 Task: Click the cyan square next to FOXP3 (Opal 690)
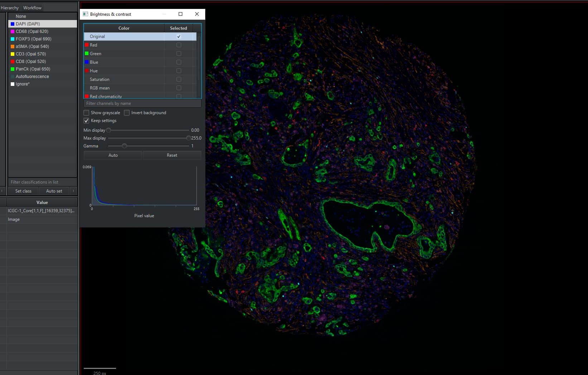(x=13, y=39)
